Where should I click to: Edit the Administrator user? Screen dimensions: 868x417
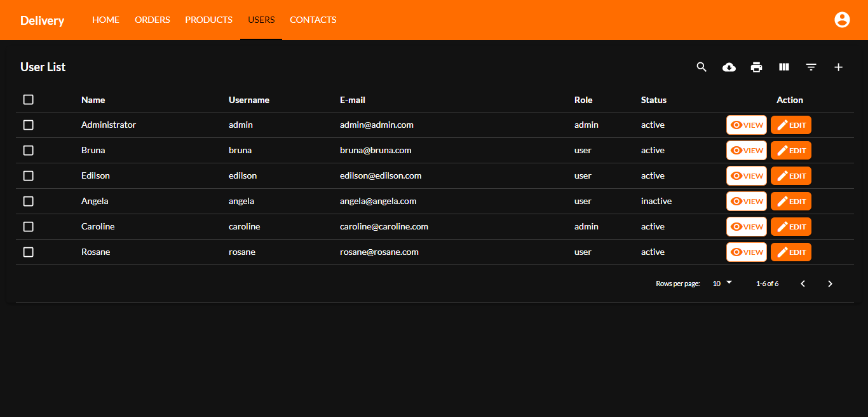pos(791,125)
